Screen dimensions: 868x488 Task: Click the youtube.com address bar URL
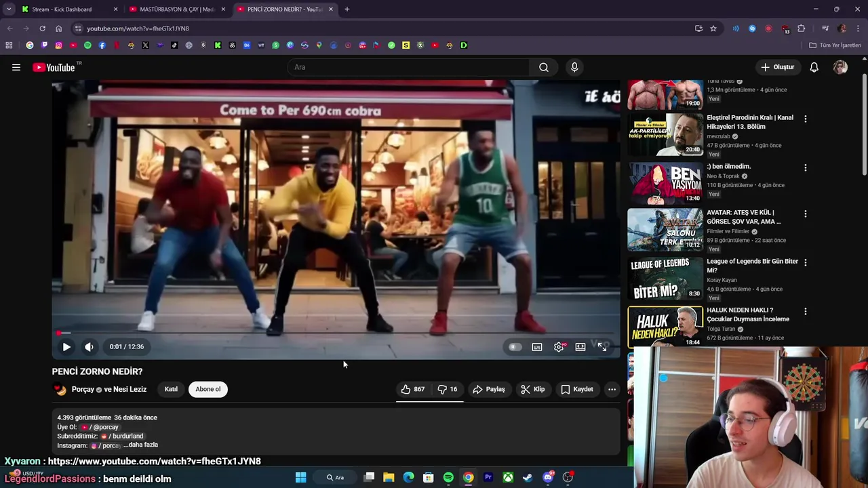pos(138,28)
